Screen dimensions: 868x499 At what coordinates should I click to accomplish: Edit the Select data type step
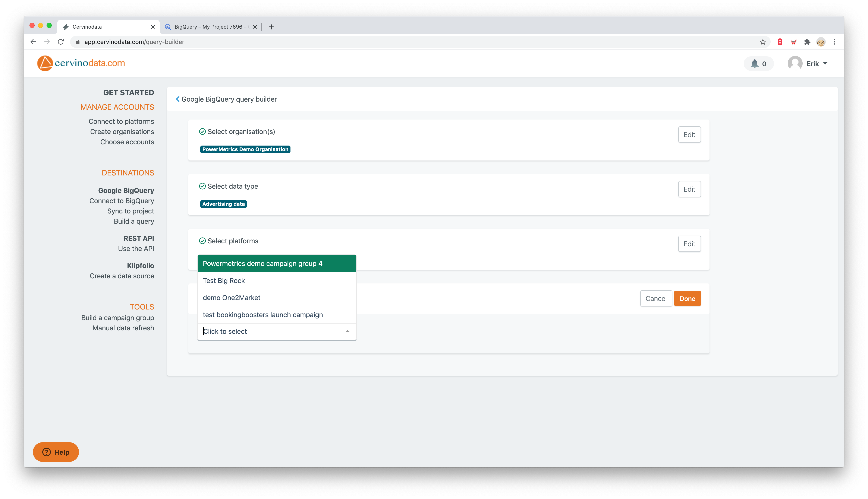(x=689, y=189)
